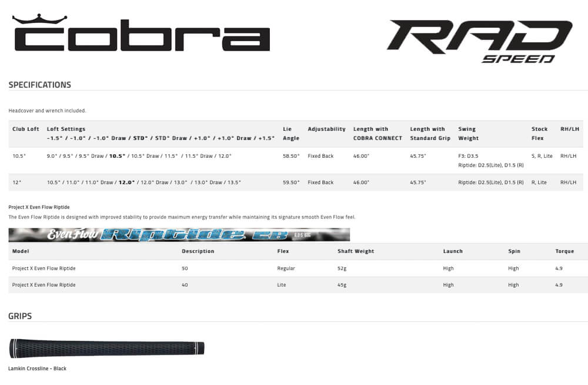The width and height of the screenshot is (588, 385).
Task: Click the 'Flex' column header
Action: (283, 251)
